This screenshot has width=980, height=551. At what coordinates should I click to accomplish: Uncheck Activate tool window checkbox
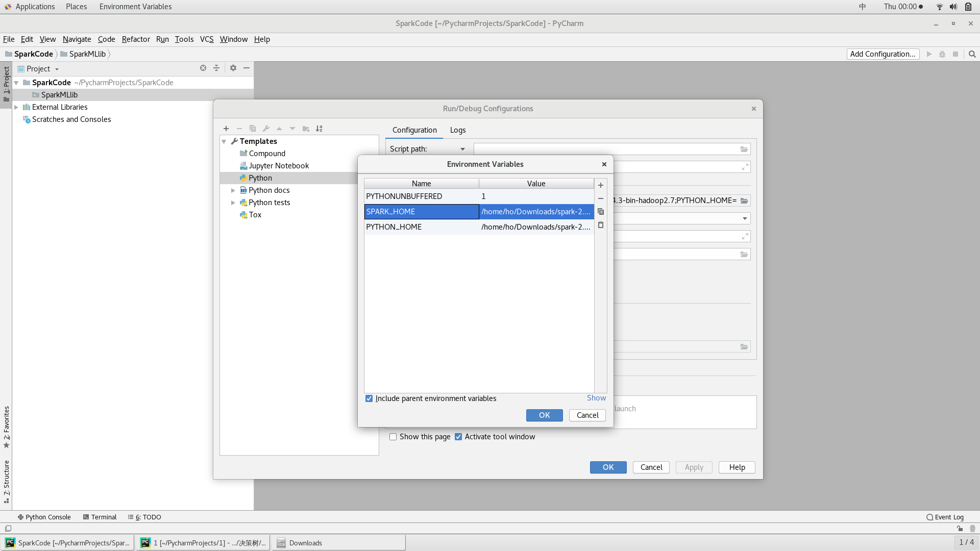[x=458, y=437]
